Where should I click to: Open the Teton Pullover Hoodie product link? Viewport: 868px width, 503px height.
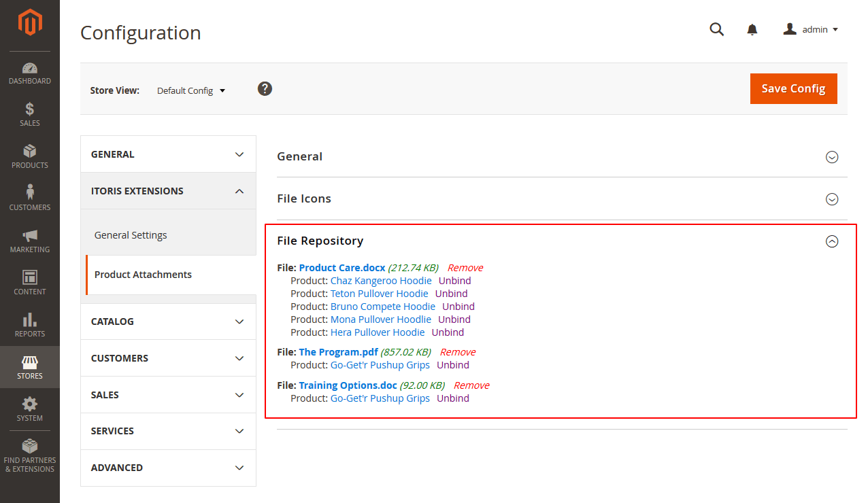click(x=380, y=294)
